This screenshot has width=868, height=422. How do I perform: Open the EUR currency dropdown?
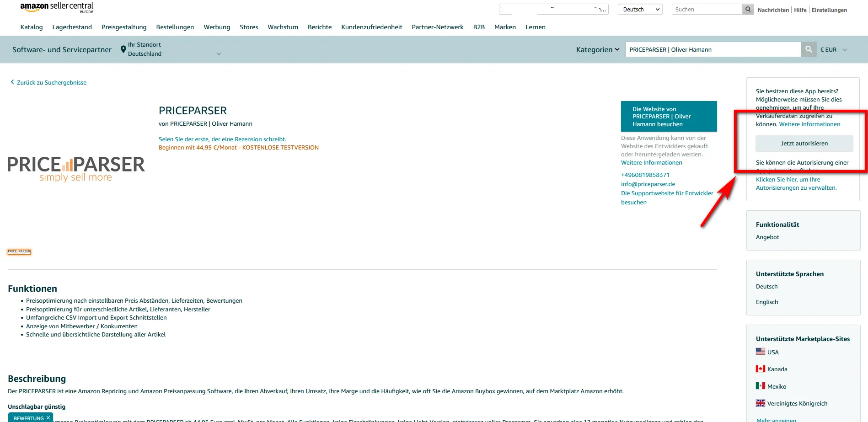pos(834,49)
